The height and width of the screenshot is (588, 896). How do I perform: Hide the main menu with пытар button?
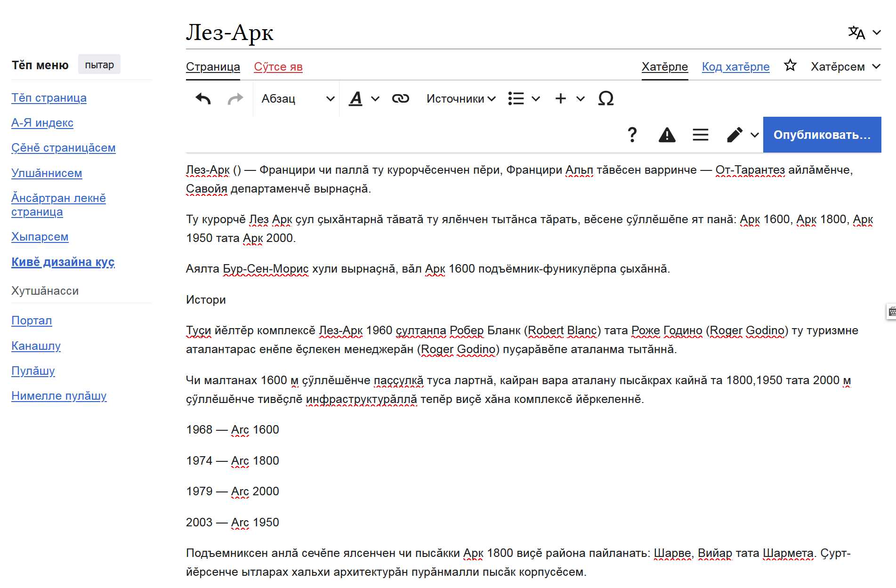(99, 65)
